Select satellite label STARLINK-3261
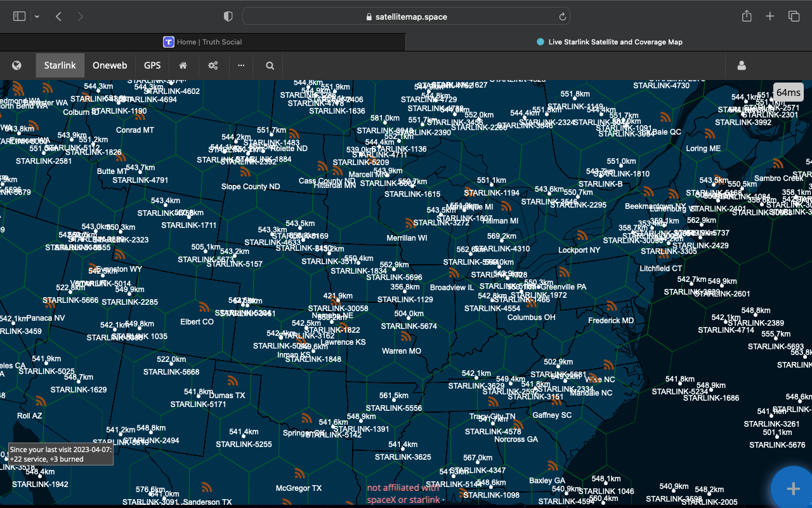Image resolution: width=812 pixels, height=508 pixels. (772, 424)
